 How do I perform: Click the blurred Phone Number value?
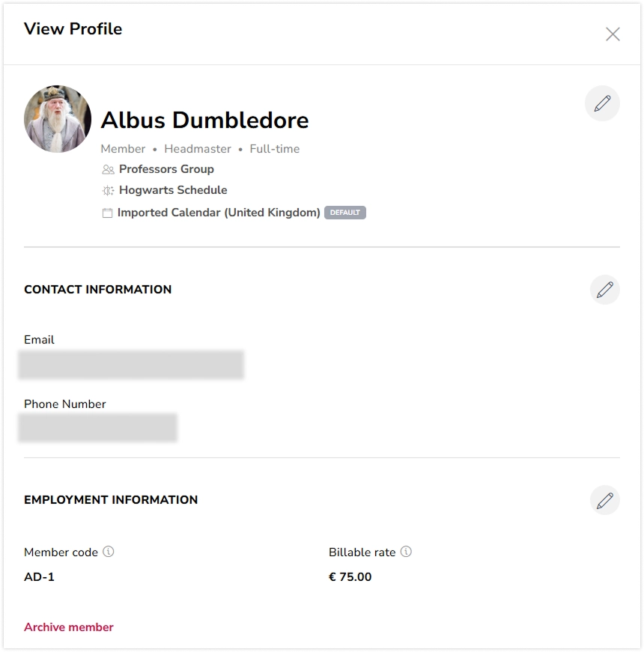[98, 427]
